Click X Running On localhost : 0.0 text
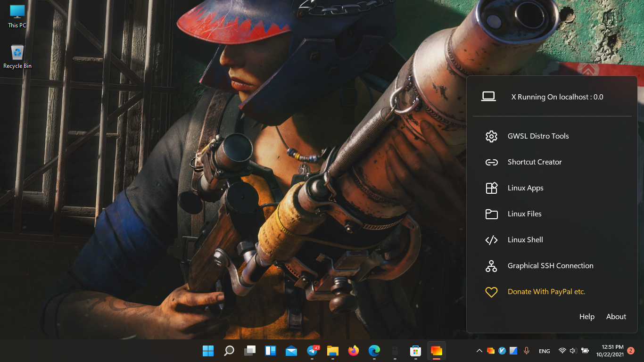The height and width of the screenshot is (362, 644). pos(557,97)
